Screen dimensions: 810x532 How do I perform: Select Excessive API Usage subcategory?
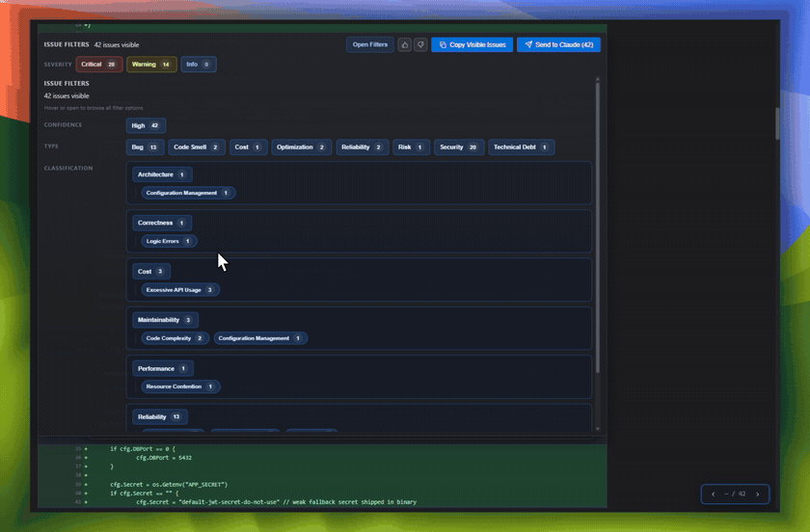point(180,290)
